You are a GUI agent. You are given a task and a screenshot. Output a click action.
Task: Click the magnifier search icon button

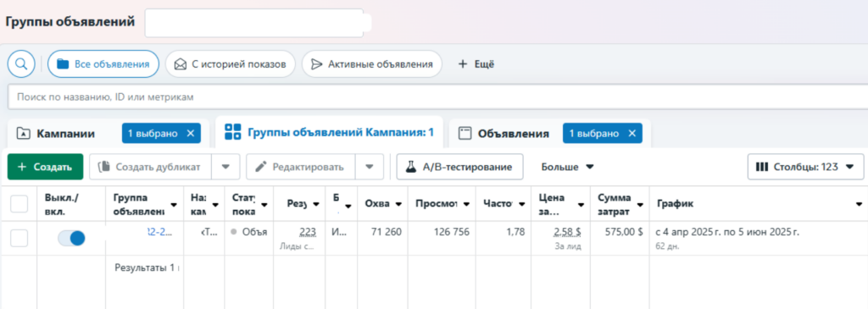point(21,64)
